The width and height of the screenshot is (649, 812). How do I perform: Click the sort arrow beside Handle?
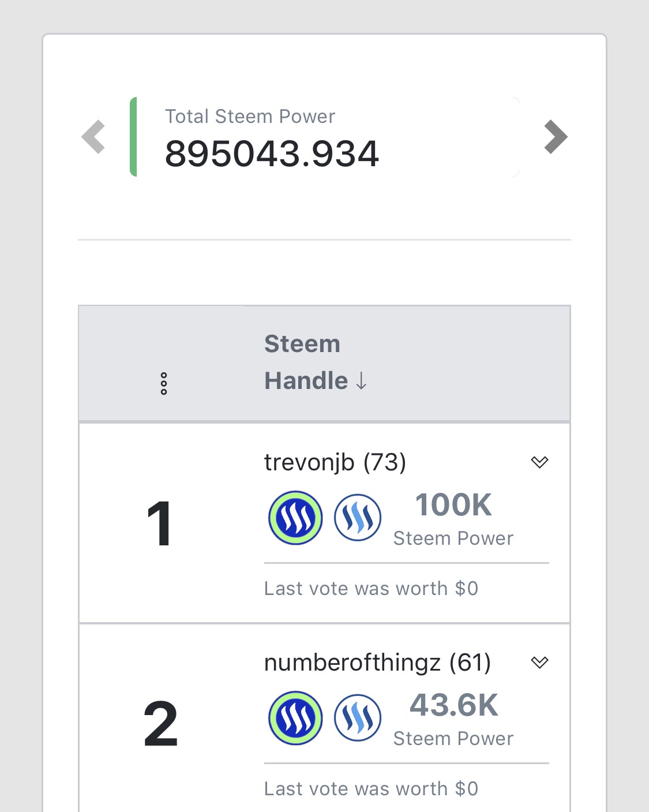(361, 381)
